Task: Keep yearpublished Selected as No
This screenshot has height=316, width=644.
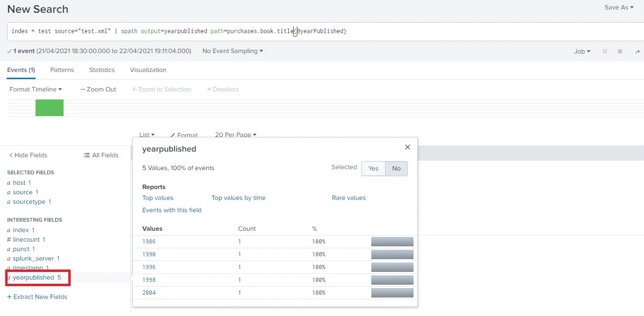Action: (x=396, y=168)
